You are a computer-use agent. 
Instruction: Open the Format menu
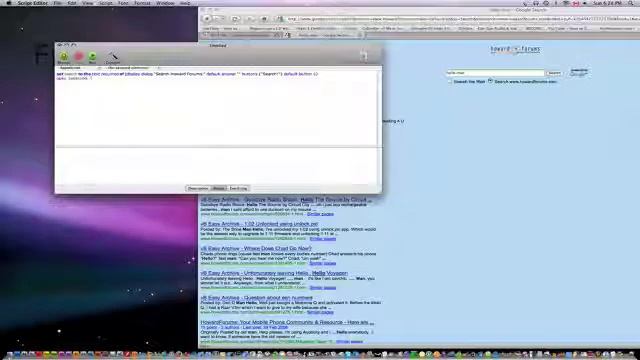click(x=142, y=3)
